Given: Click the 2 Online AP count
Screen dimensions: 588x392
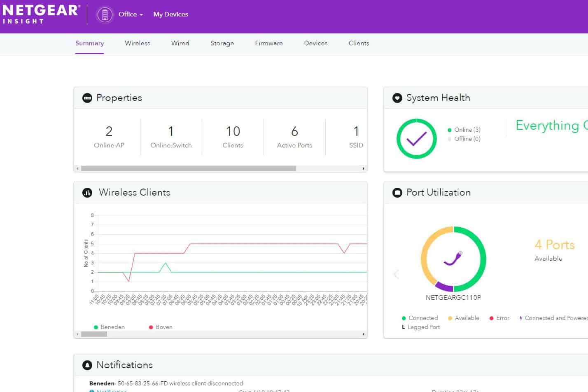Looking at the screenshot, I should pos(109,137).
